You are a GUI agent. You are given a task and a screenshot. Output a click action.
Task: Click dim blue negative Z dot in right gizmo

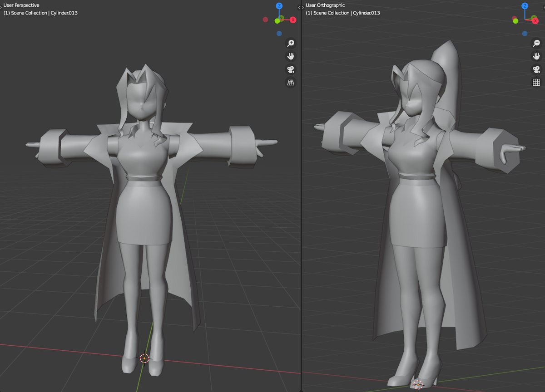click(x=525, y=34)
